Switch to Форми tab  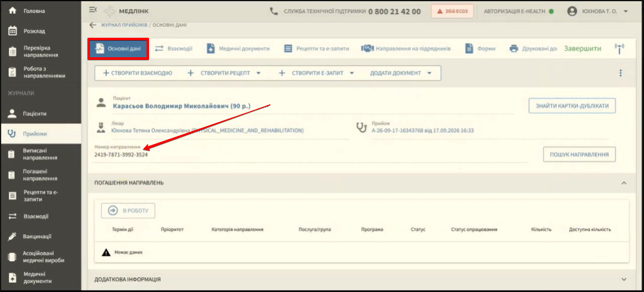click(x=480, y=48)
